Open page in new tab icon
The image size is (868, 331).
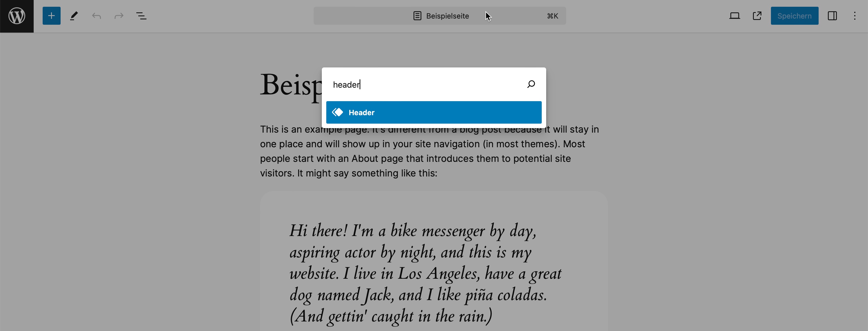tap(757, 16)
